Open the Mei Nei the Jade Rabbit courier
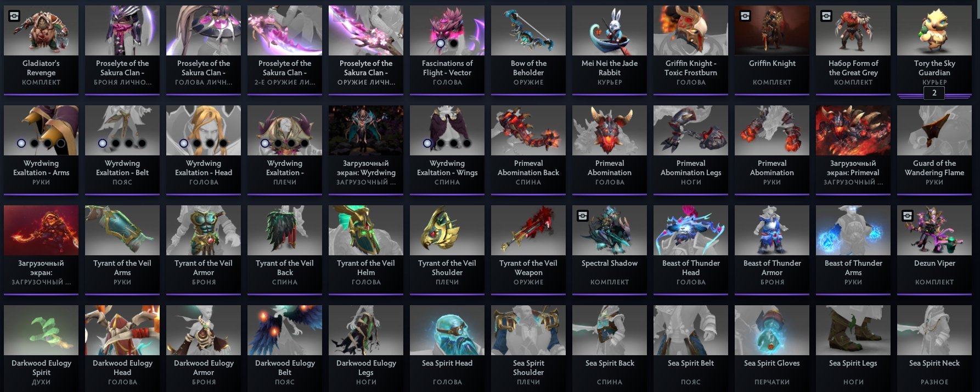This screenshot has width=980, height=392. (610, 49)
